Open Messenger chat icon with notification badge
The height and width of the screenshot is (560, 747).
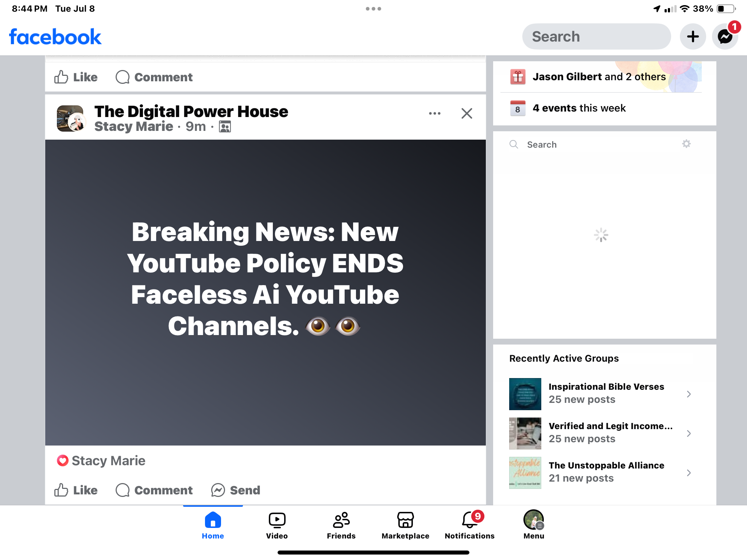click(725, 36)
